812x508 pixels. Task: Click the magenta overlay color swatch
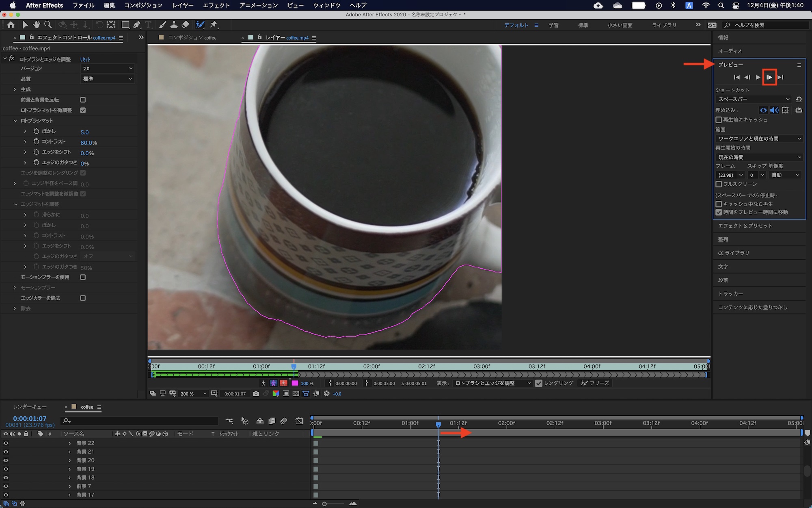coord(295,383)
